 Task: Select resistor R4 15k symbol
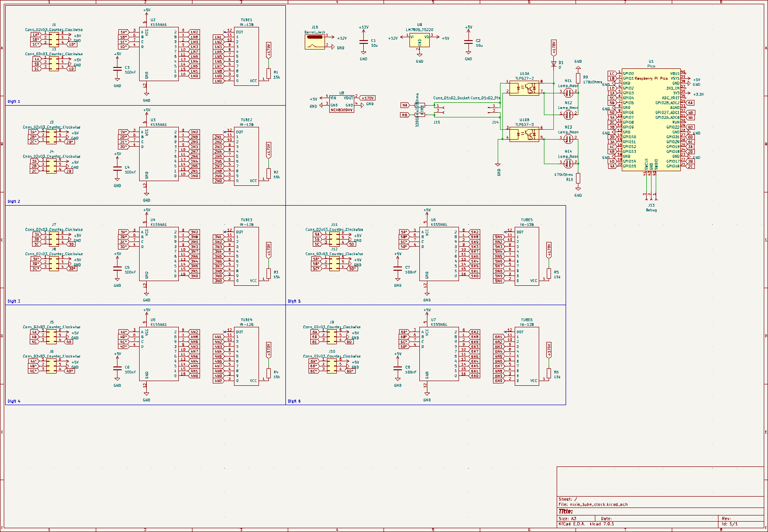(268, 374)
